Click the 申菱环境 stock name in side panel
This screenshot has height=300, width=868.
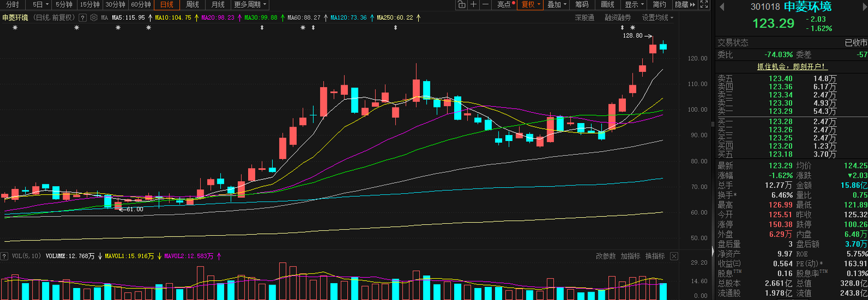pos(809,7)
